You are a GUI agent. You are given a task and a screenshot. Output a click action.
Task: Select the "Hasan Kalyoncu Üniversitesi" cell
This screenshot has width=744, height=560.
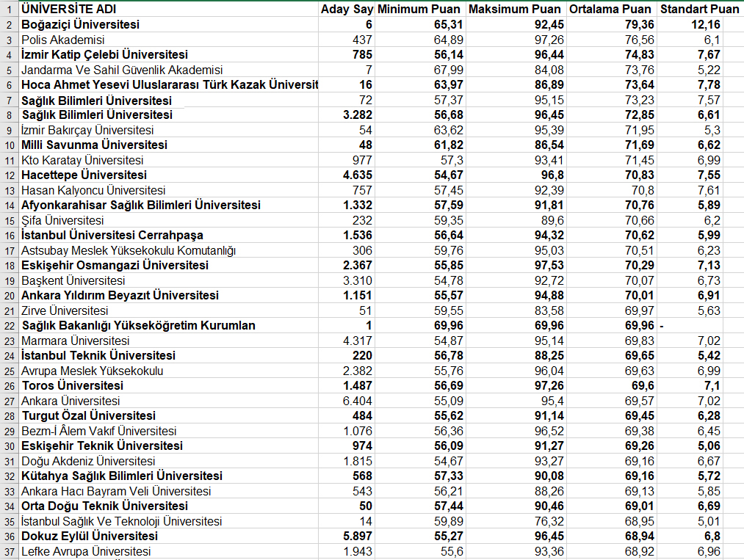[169, 190]
